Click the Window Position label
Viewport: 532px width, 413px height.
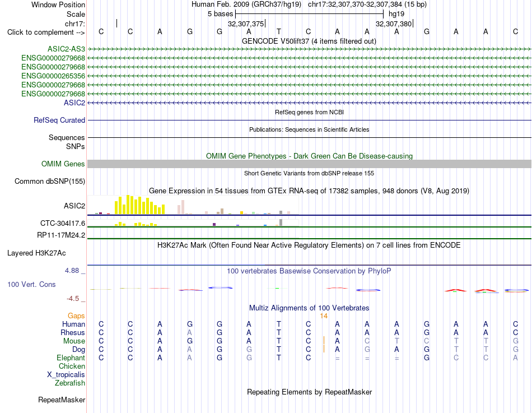(58, 4)
